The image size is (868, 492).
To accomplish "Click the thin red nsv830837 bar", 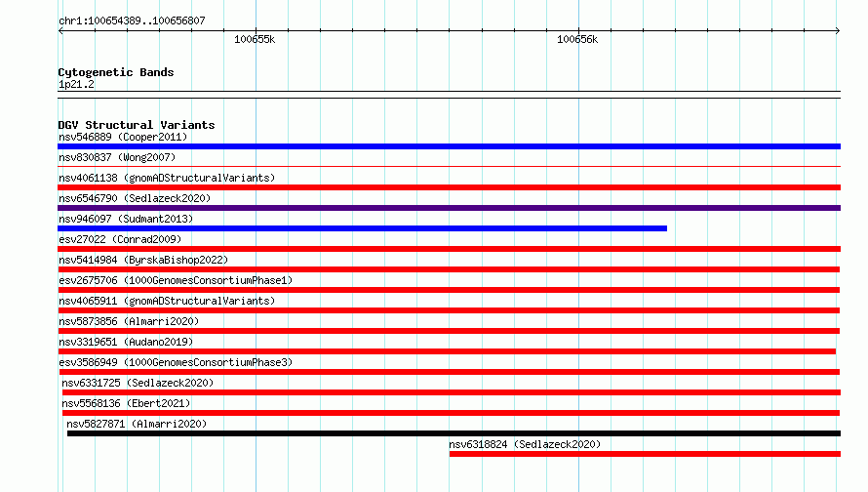I will pos(449,166).
